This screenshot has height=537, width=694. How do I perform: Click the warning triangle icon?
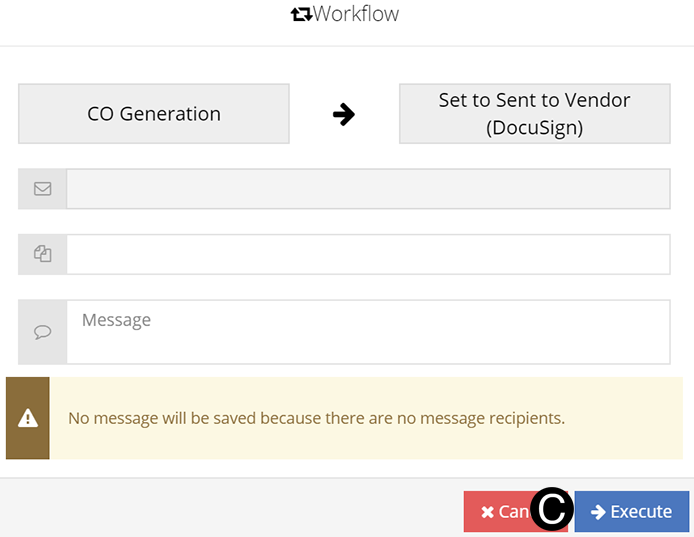click(x=28, y=418)
